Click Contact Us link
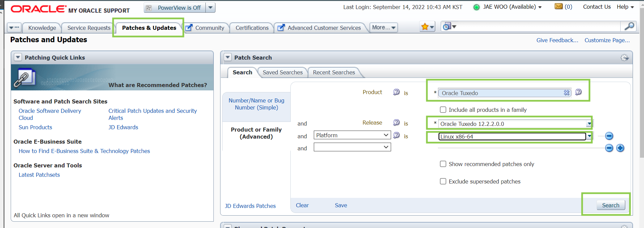The width and height of the screenshot is (644, 228). coord(597,7)
